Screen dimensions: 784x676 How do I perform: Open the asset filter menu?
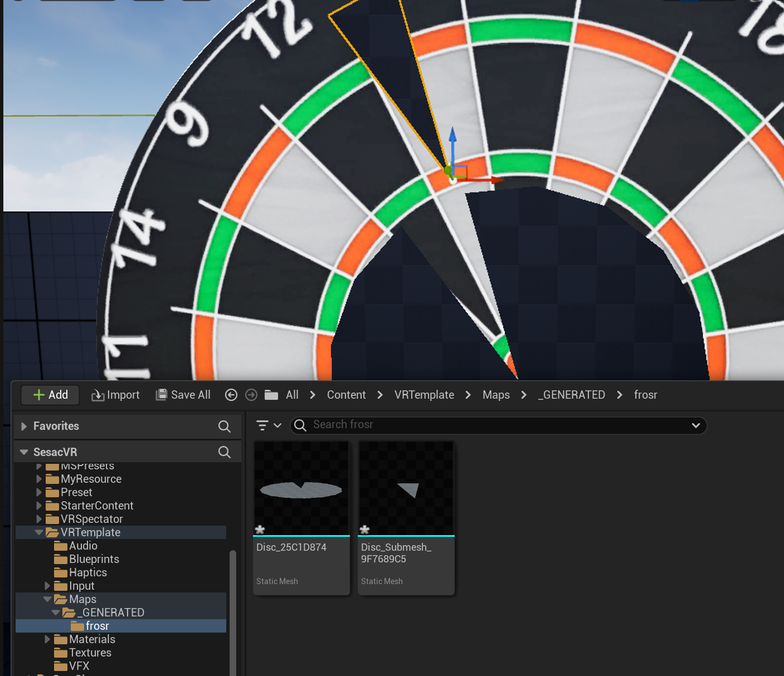269,425
